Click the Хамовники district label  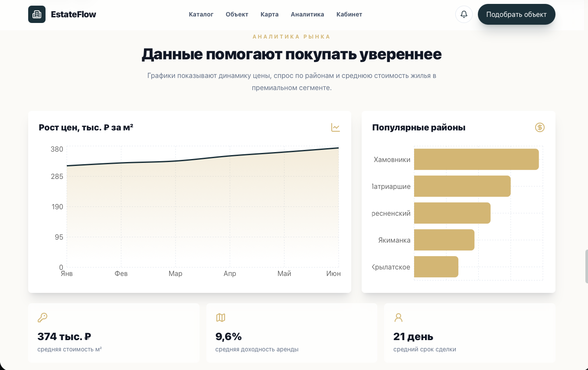point(392,159)
